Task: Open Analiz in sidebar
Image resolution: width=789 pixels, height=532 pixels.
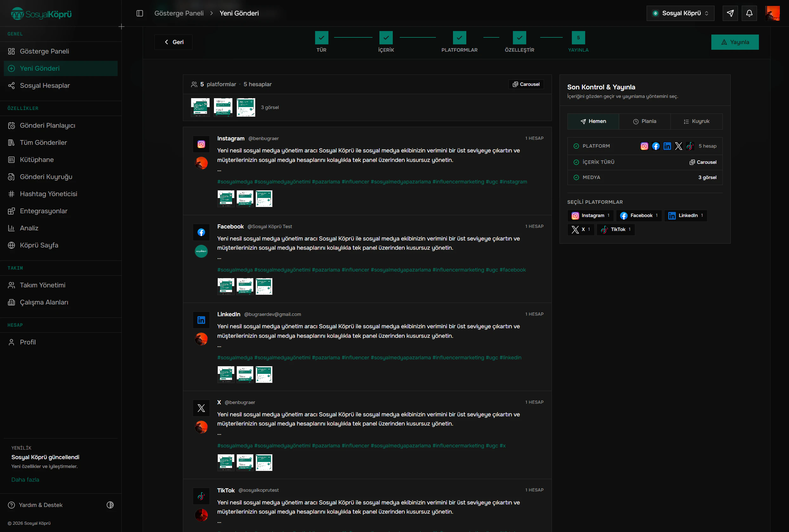Action: [61, 228]
